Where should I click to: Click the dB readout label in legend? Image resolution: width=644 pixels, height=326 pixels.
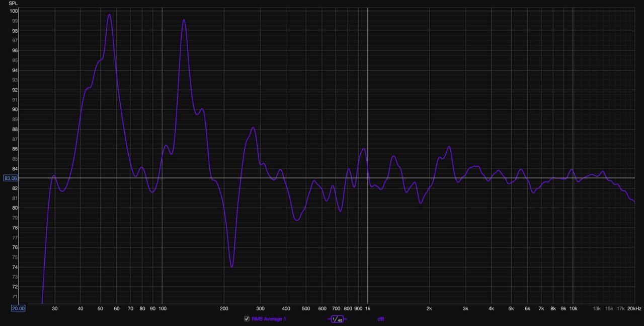tap(381, 319)
